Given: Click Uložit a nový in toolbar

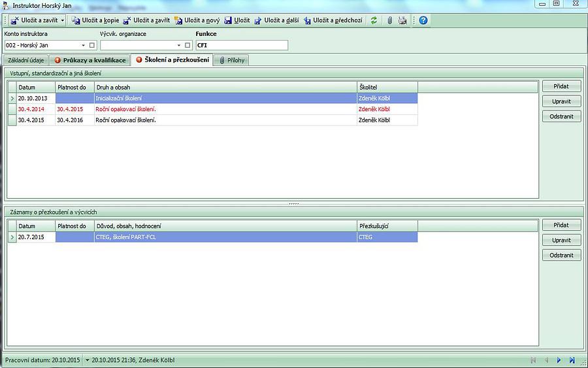Looking at the screenshot, I should tap(197, 20).
